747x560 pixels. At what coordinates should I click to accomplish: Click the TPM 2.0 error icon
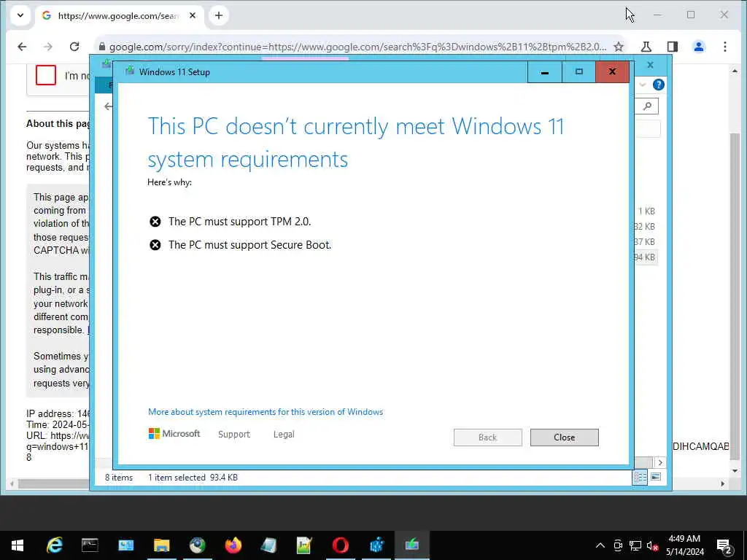pos(155,222)
